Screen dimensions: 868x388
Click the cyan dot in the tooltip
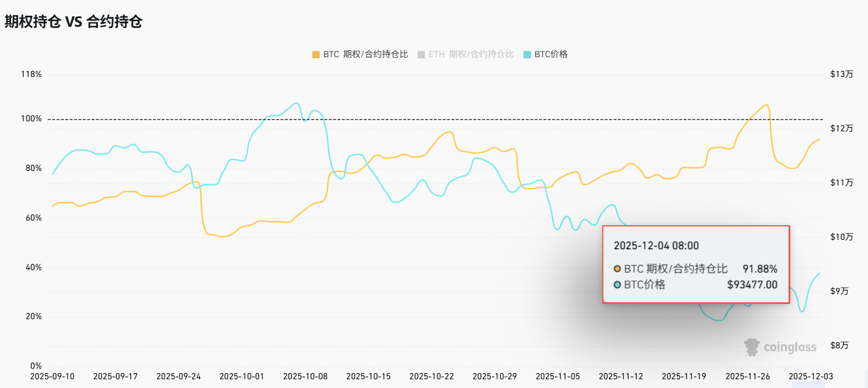[617, 285]
